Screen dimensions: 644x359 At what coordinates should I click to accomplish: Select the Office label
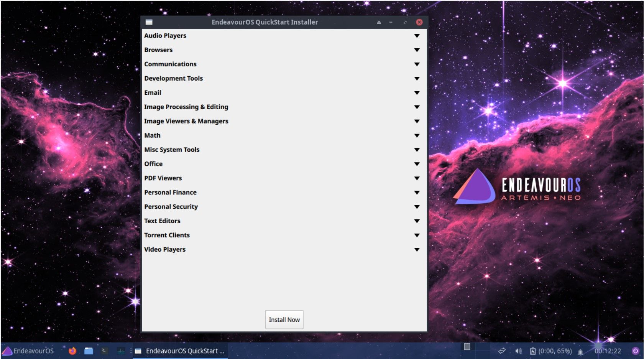[153, 164]
